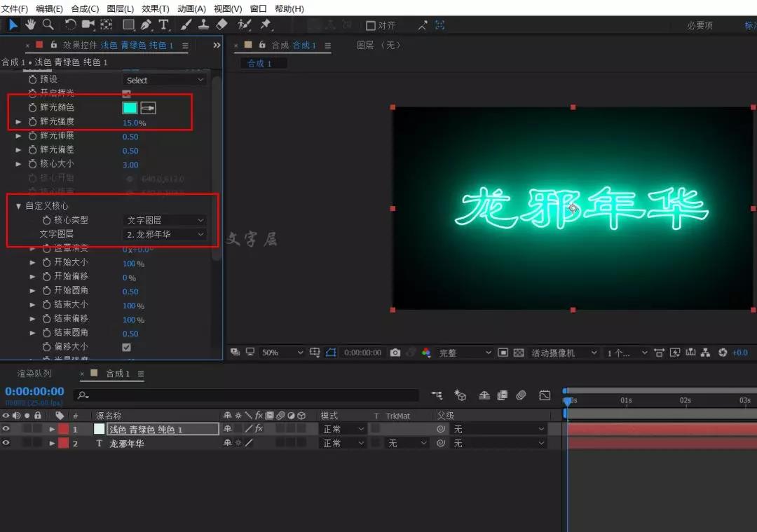The image size is (757, 532).
Task: Select the Brush tool
Action: click(x=186, y=25)
